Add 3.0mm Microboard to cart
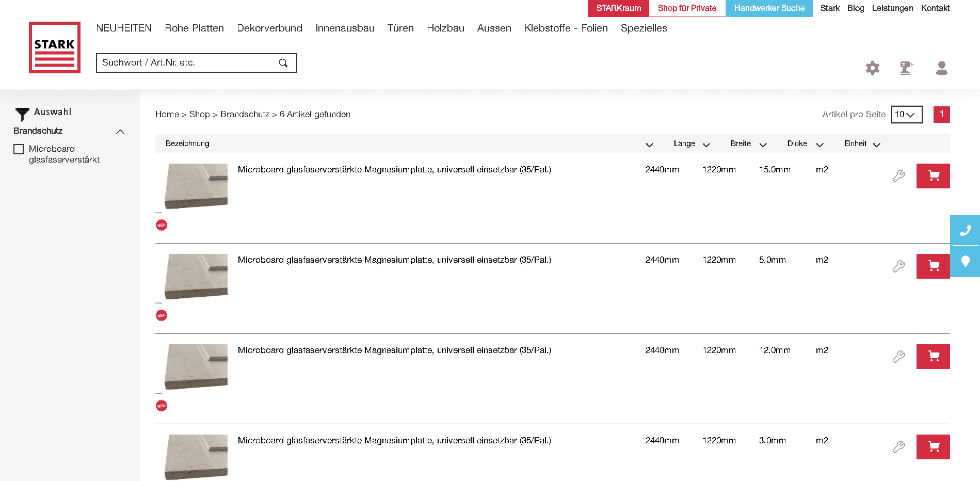Image resolution: width=980 pixels, height=481 pixels. point(933,447)
